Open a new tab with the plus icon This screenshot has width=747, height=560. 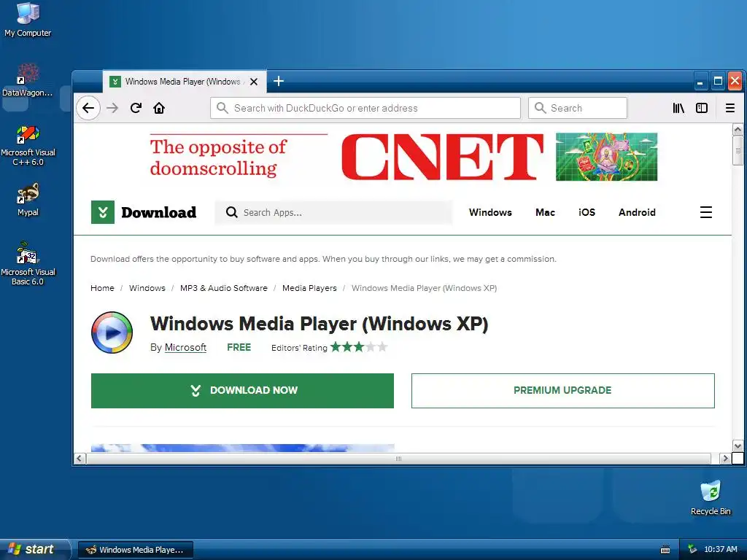pos(279,82)
